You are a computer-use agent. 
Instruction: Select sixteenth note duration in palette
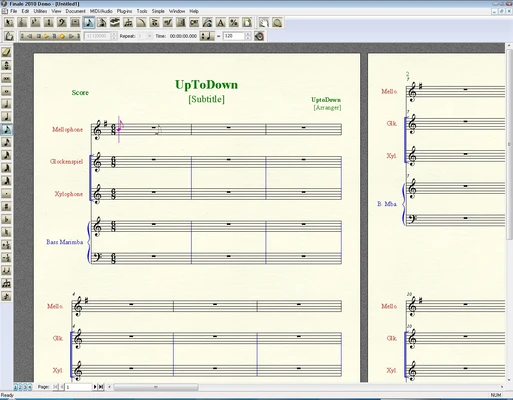click(6, 142)
